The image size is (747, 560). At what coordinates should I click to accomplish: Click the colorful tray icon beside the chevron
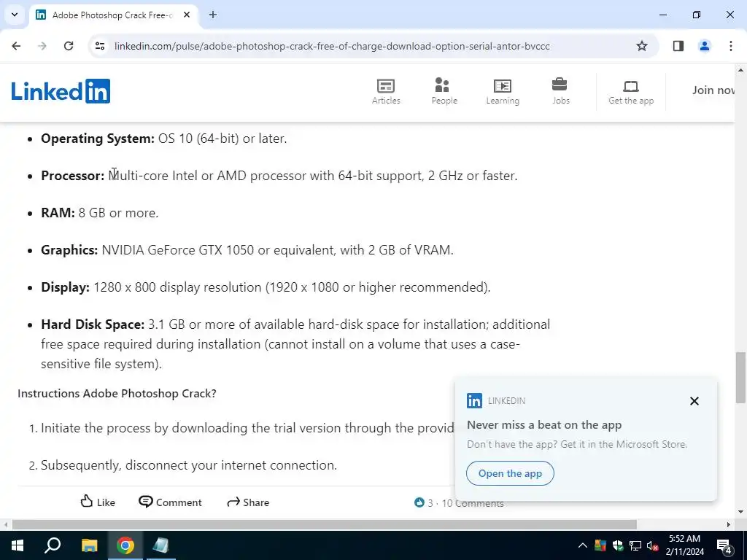point(600,545)
